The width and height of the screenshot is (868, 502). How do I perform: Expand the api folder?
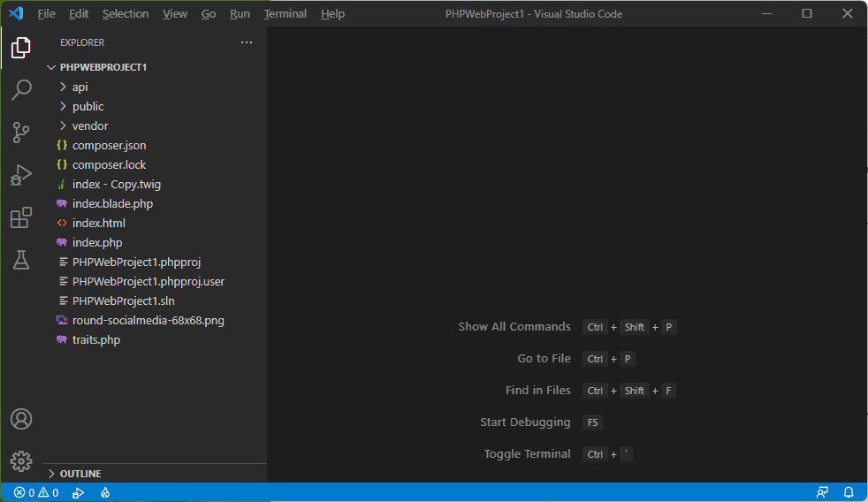coord(63,87)
